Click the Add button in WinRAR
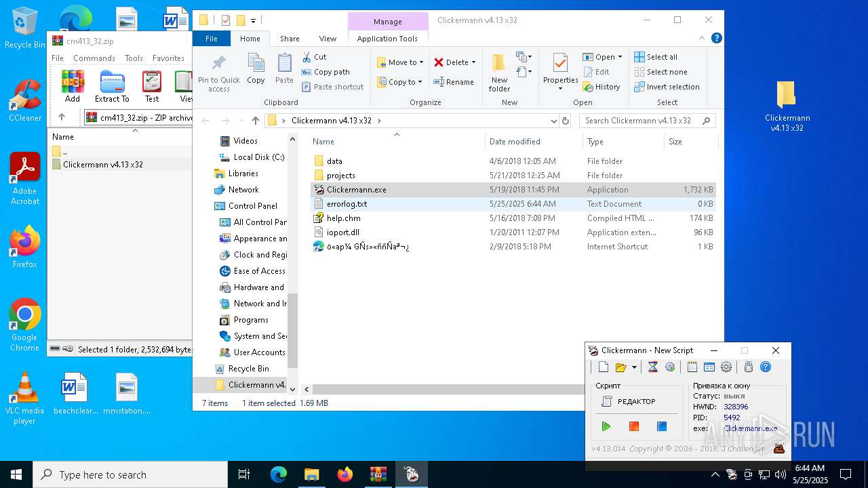 [x=73, y=86]
